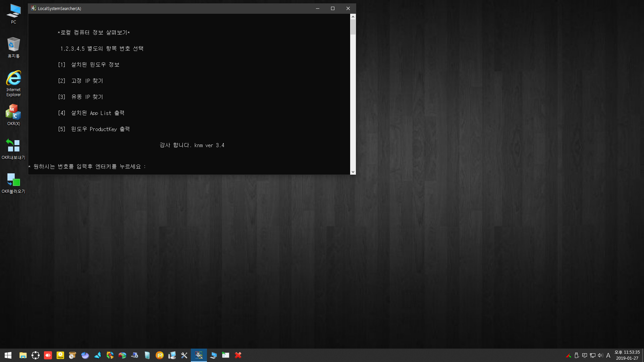Open the window with green arrow taskbar icon
644x362 pixels.
(226, 355)
